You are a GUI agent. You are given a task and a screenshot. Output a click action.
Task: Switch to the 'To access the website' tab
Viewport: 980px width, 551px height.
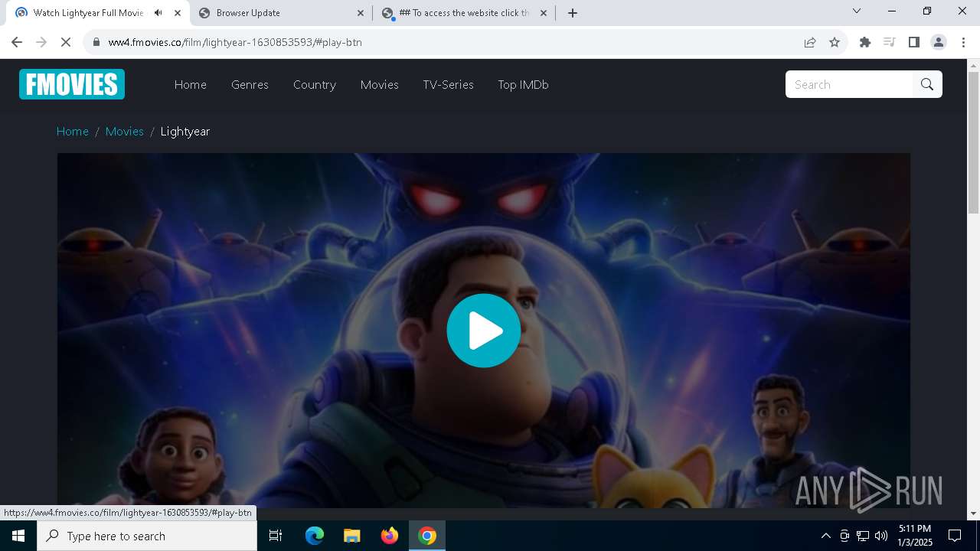[x=464, y=13]
